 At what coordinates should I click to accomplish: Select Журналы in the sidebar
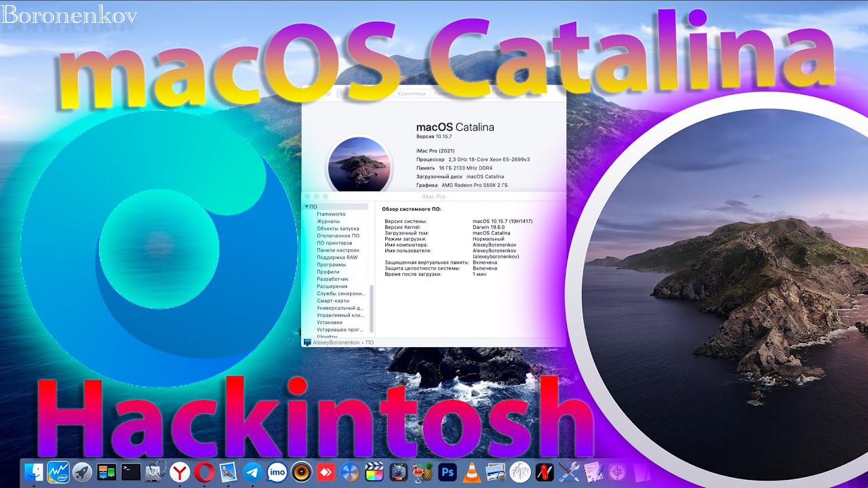click(328, 222)
